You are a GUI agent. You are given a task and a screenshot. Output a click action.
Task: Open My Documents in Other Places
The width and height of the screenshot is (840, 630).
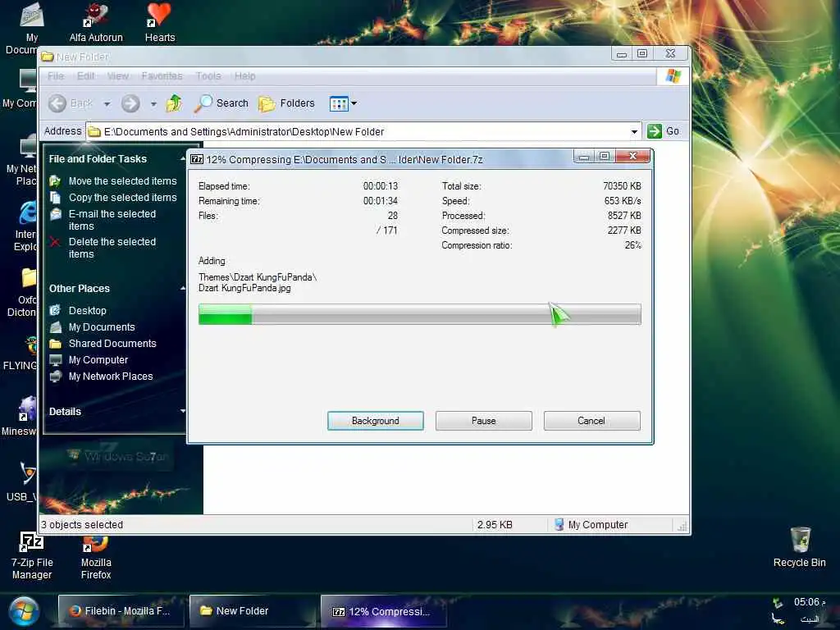pos(102,327)
